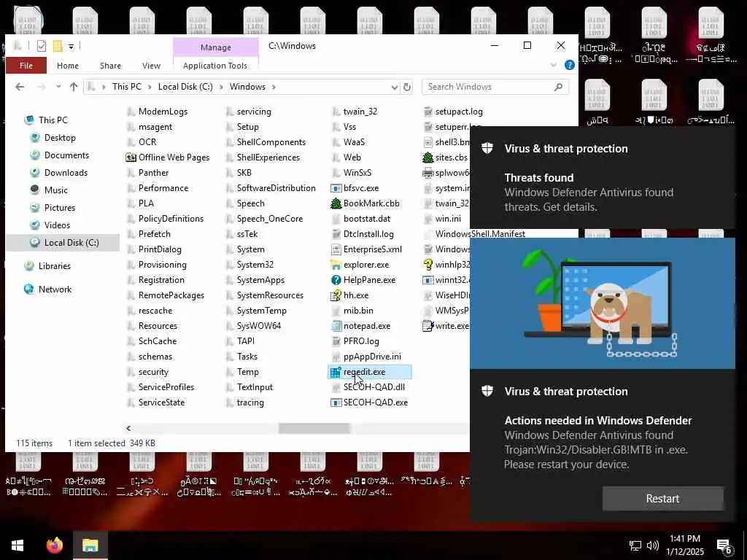
Task: Open Network in navigation pane
Action: (x=55, y=289)
